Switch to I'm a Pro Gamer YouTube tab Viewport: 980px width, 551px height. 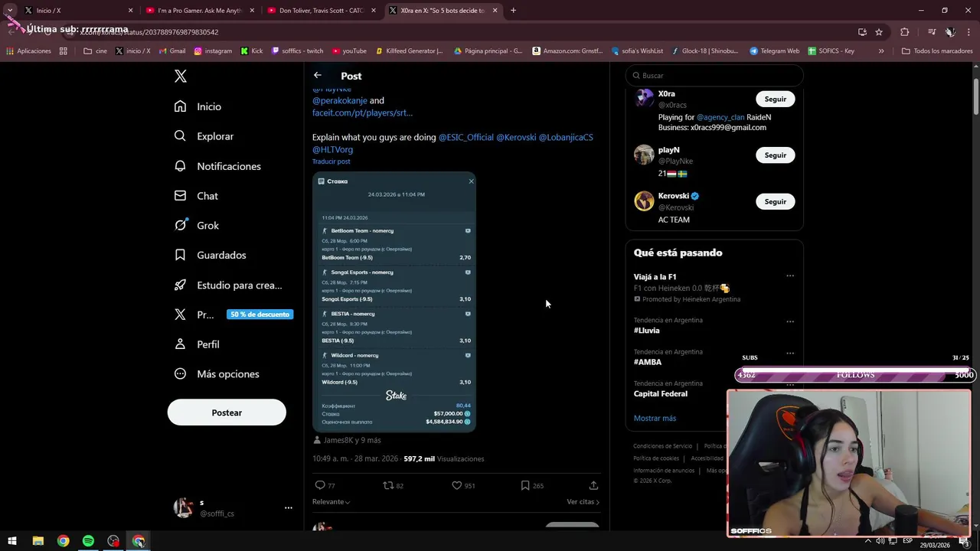point(199,11)
